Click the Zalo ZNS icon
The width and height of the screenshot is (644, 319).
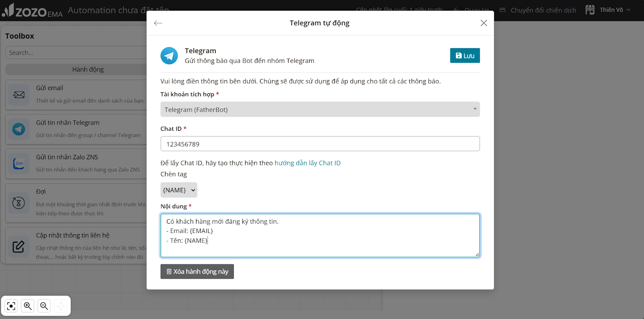pos(19,164)
